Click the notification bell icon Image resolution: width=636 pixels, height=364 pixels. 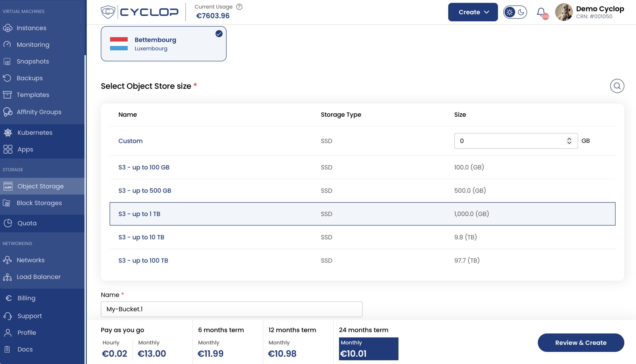(x=541, y=12)
